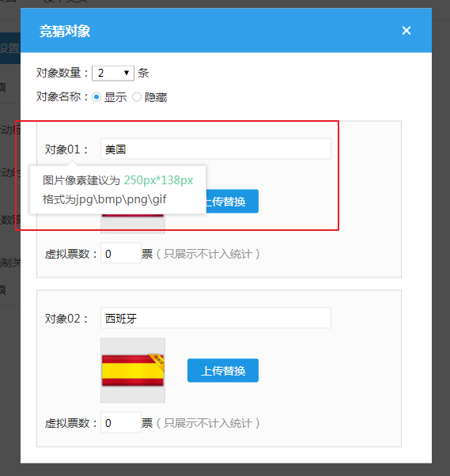Click 虚拟票数 field under 对象01
Viewport: 450px width, 476px height.
point(121,253)
